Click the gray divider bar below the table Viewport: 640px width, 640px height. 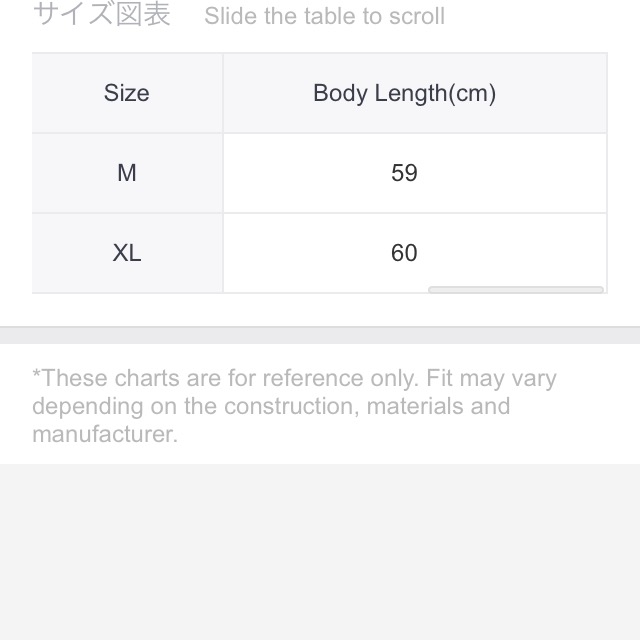coord(320,335)
